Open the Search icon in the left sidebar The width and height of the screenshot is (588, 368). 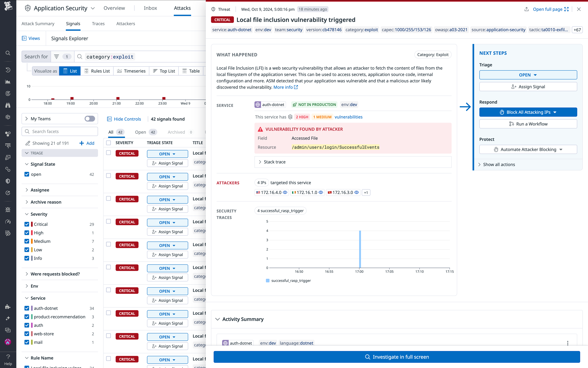click(x=8, y=53)
